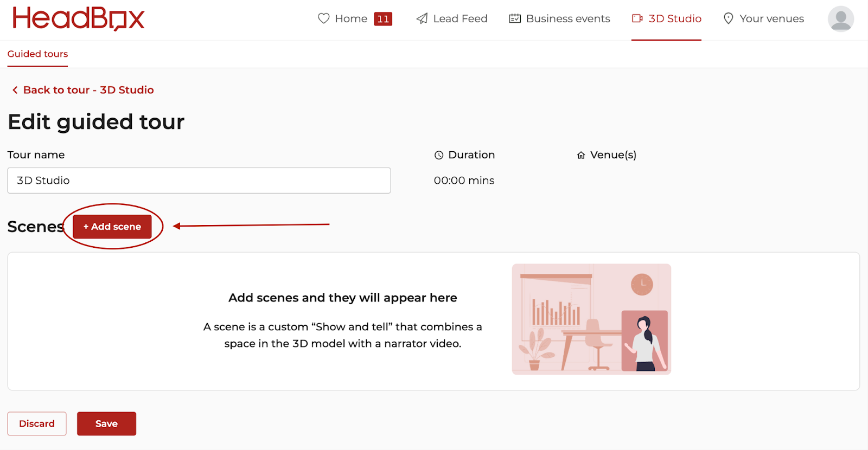
Task: Click the Edit guided tour heading
Action: (96, 121)
